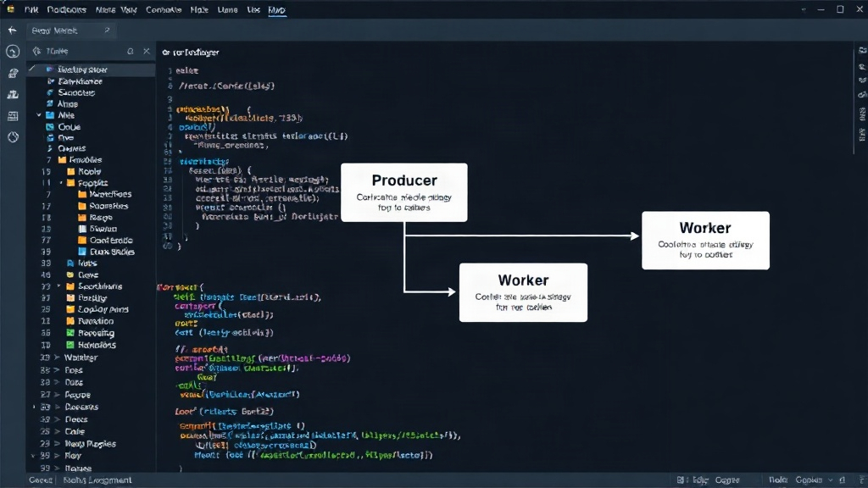Click the green icon on the 'Hairadiors' tree row
This screenshot has height=488, width=868.
70,345
